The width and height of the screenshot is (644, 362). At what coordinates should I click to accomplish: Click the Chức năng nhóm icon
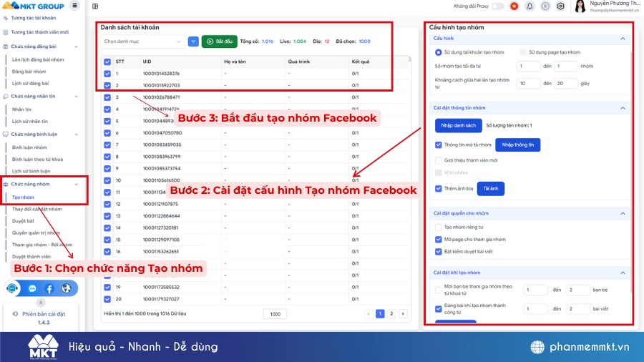5,185
